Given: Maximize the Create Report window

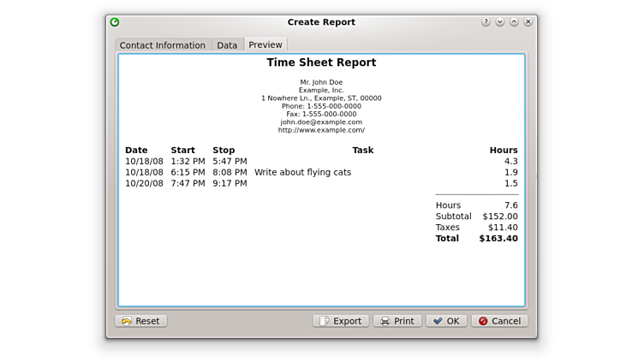Looking at the screenshot, I should point(514,22).
